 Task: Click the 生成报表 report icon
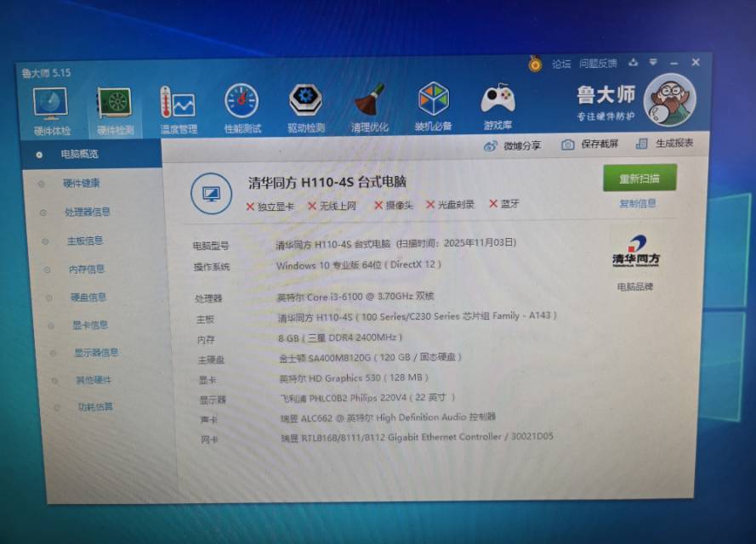click(x=641, y=144)
